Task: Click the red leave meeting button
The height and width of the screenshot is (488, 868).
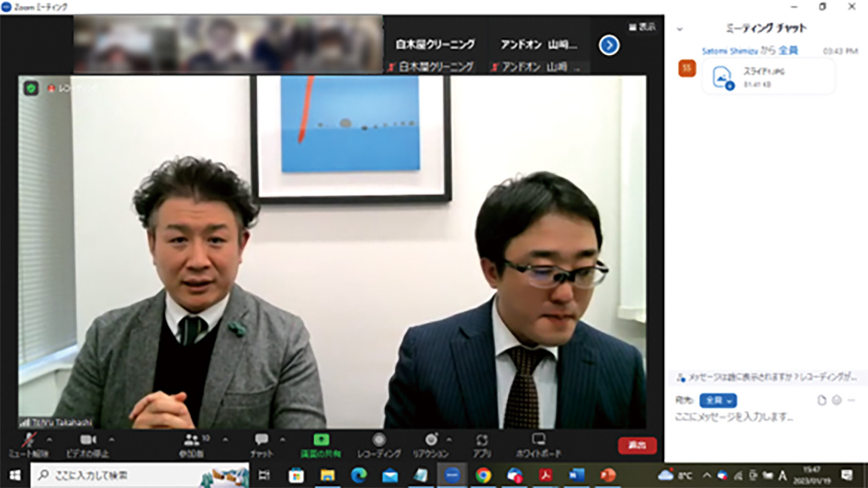Action: click(x=637, y=445)
